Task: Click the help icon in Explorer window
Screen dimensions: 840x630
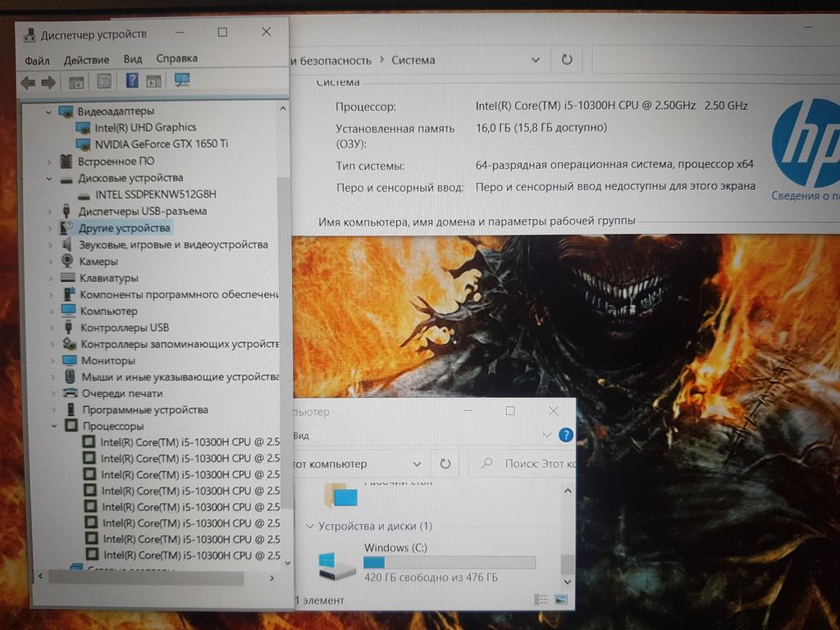Action: point(566,435)
